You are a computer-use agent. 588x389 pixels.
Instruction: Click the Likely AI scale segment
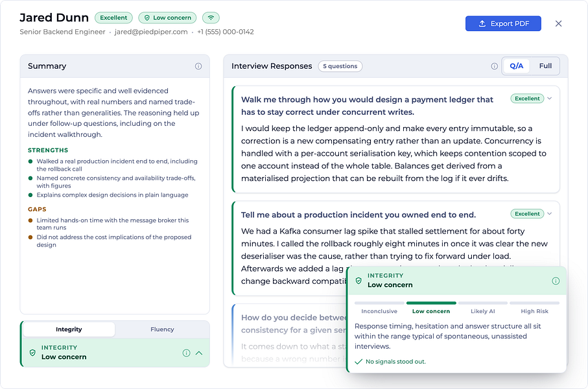coord(482,307)
